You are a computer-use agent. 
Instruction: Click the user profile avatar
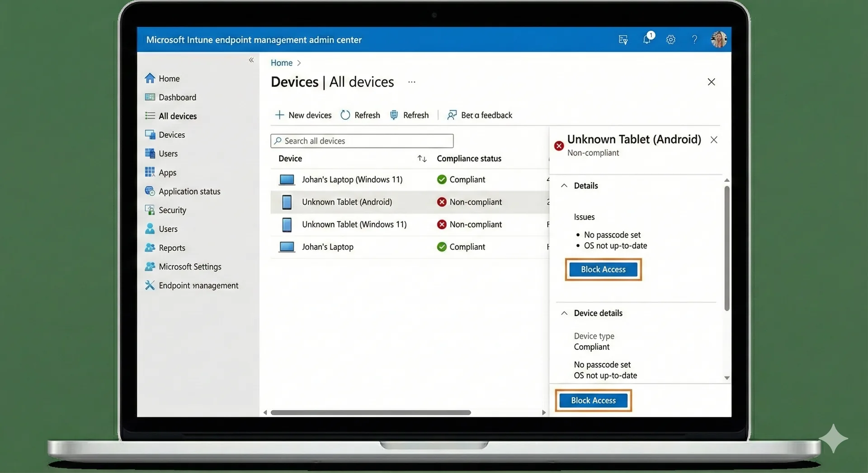(x=718, y=40)
